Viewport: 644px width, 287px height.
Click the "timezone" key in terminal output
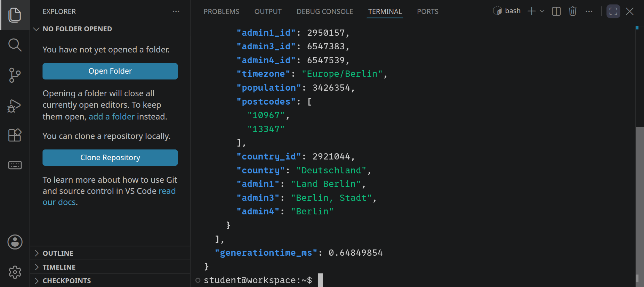(263, 74)
